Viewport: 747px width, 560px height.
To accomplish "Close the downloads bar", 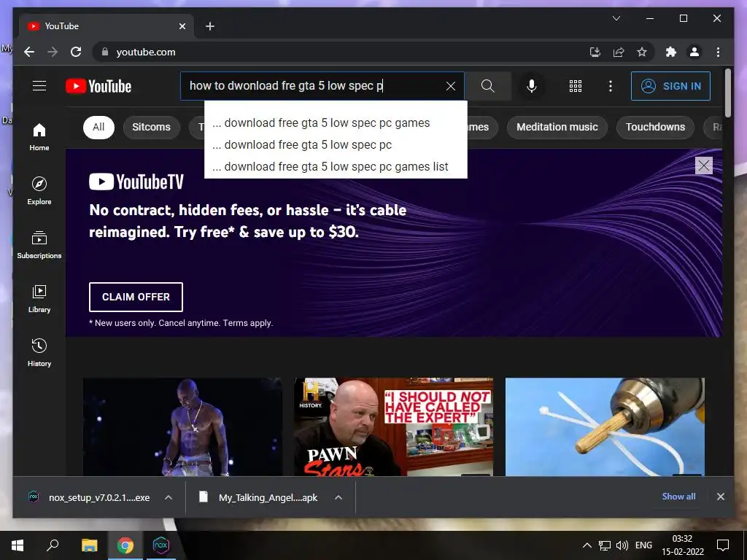I will 720,497.
